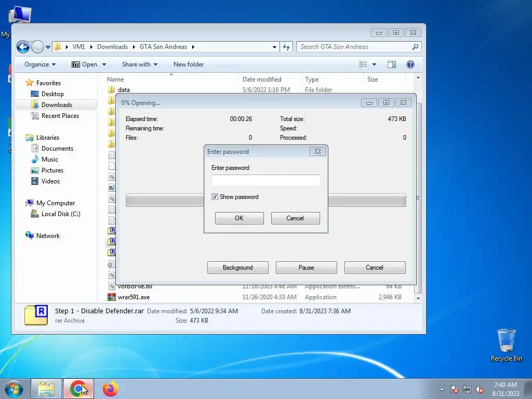Click the search magnifier icon in Explorer
Image resolution: width=532 pixels, height=399 pixels.
pyautogui.click(x=415, y=47)
